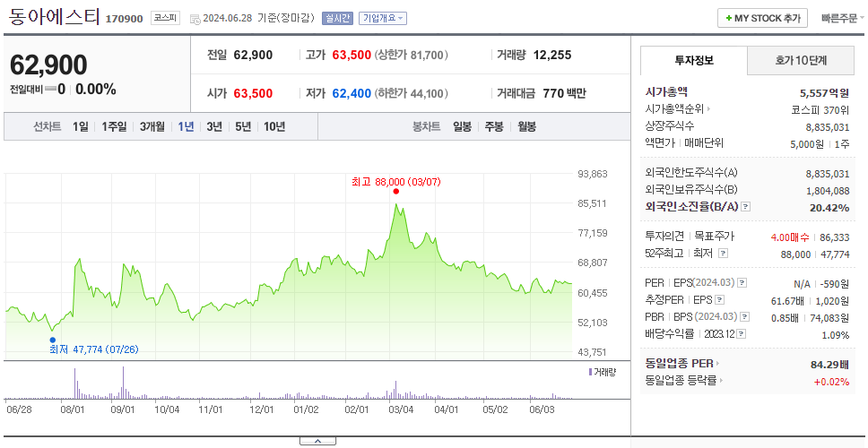Open the 시가총액순위 link
The width and height of the screenshot is (868, 448).
coord(675,109)
